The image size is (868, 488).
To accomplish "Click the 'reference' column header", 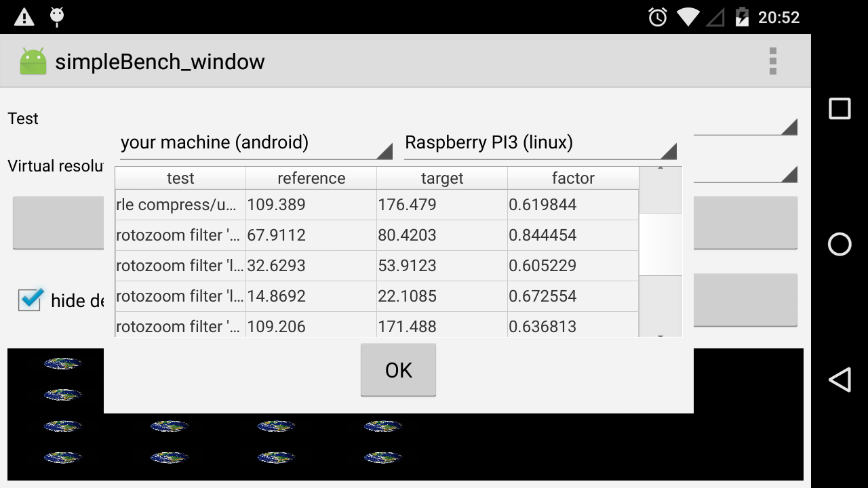I will (x=311, y=178).
